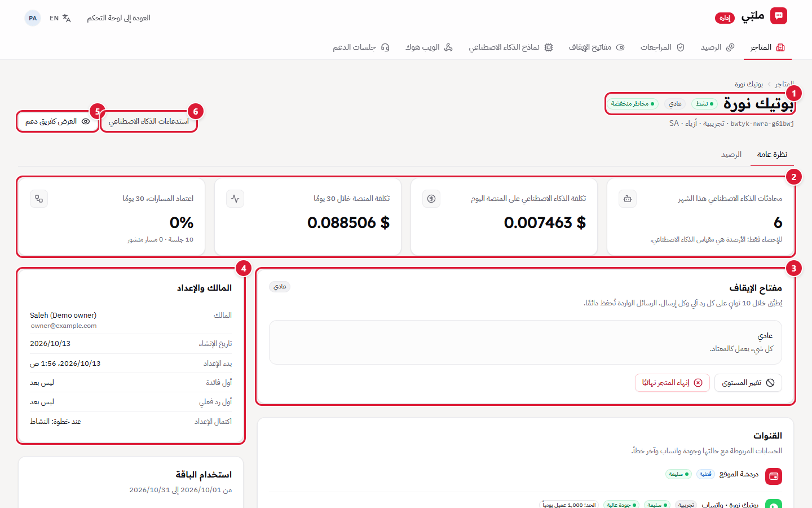Click the المتاجر breadcrumb link

coord(784,84)
